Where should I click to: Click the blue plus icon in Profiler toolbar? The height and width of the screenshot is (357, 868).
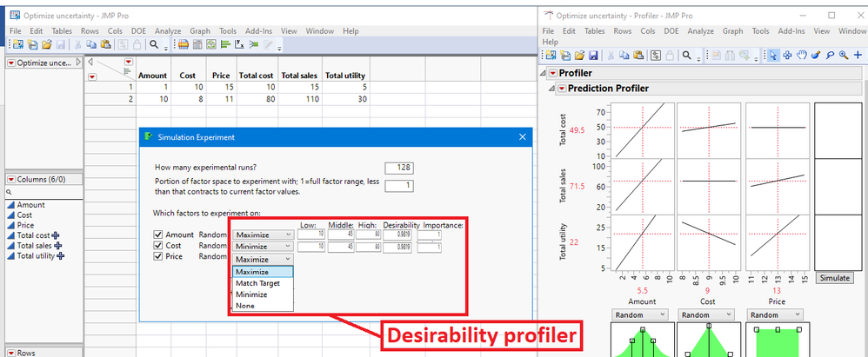[858, 56]
